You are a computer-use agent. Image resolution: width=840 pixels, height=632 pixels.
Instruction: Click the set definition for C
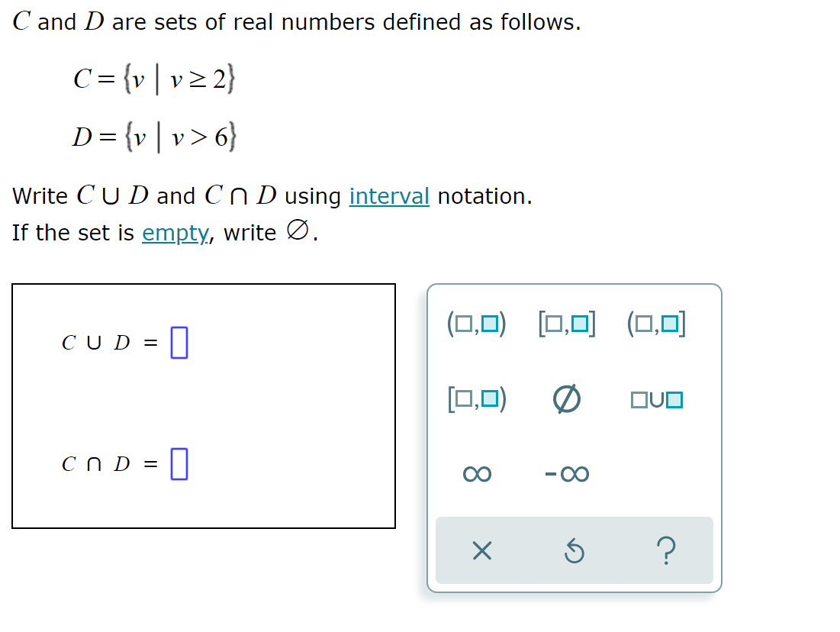click(x=154, y=79)
